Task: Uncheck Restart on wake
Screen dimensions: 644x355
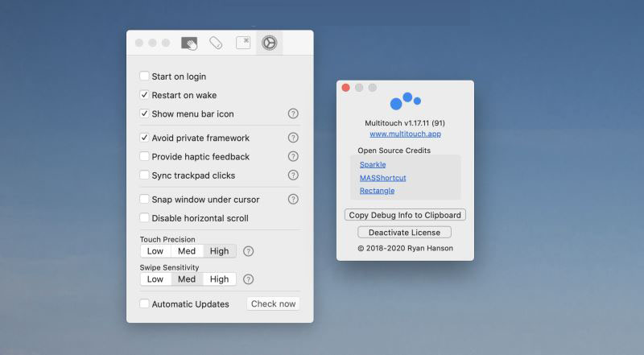Action: (x=144, y=95)
